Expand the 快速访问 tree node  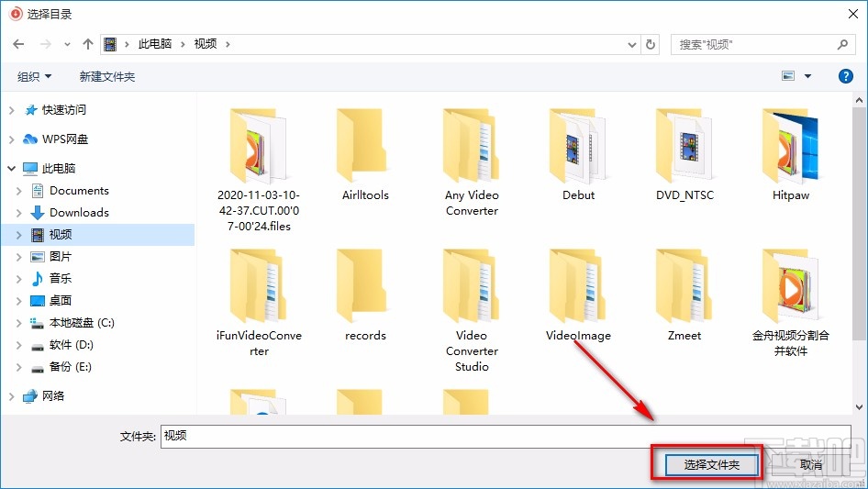coord(12,110)
